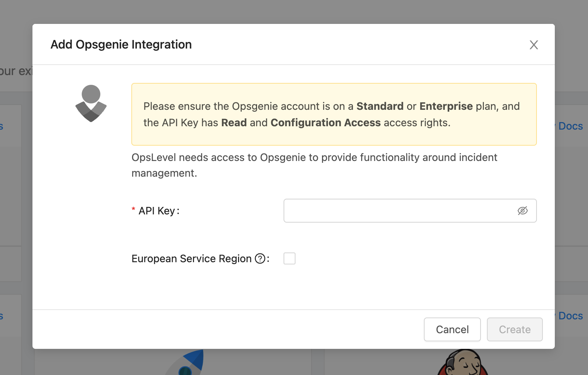Open the European Service Region help icon
The image size is (588, 375).
260,258
